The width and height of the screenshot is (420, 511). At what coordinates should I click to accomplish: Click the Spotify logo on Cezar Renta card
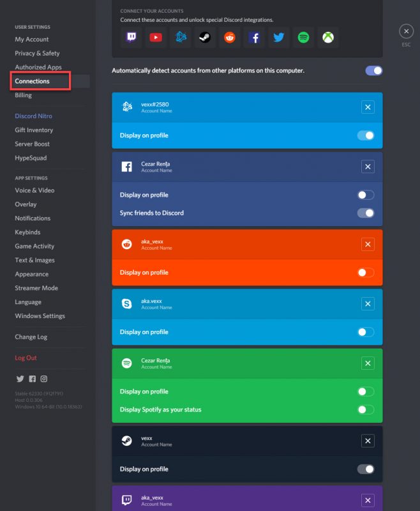tap(126, 363)
